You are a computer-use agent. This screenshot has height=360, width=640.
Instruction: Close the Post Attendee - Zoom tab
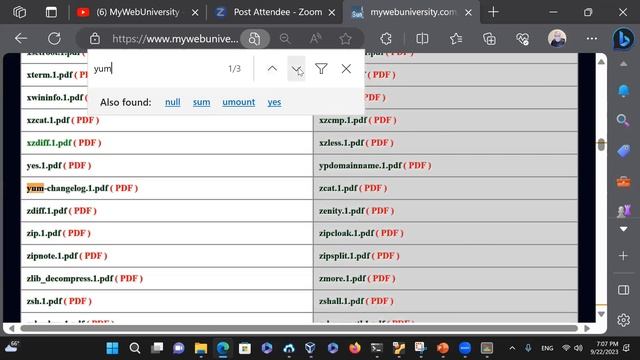332,13
